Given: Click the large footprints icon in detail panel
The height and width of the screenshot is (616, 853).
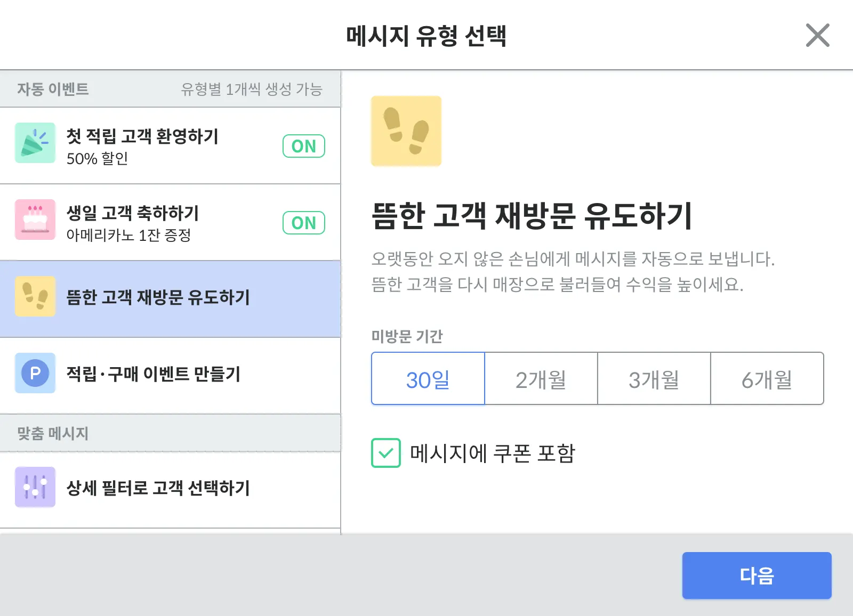Looking at the screenshot, I should point(406,131).
